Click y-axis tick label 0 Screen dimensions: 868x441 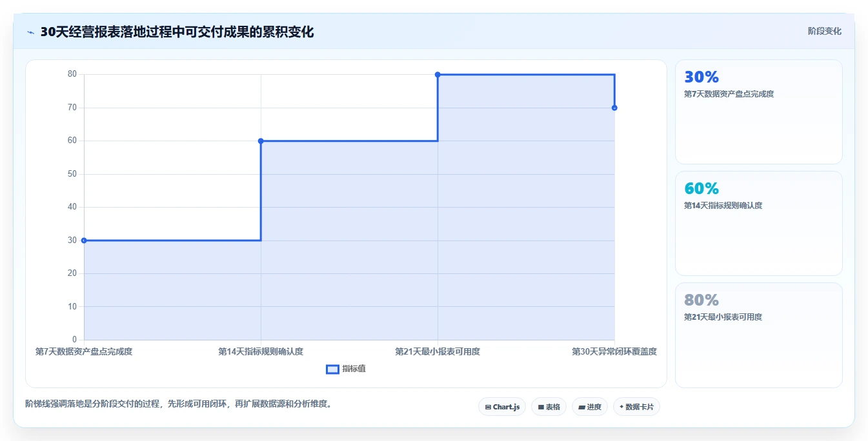tap(74, 340)
